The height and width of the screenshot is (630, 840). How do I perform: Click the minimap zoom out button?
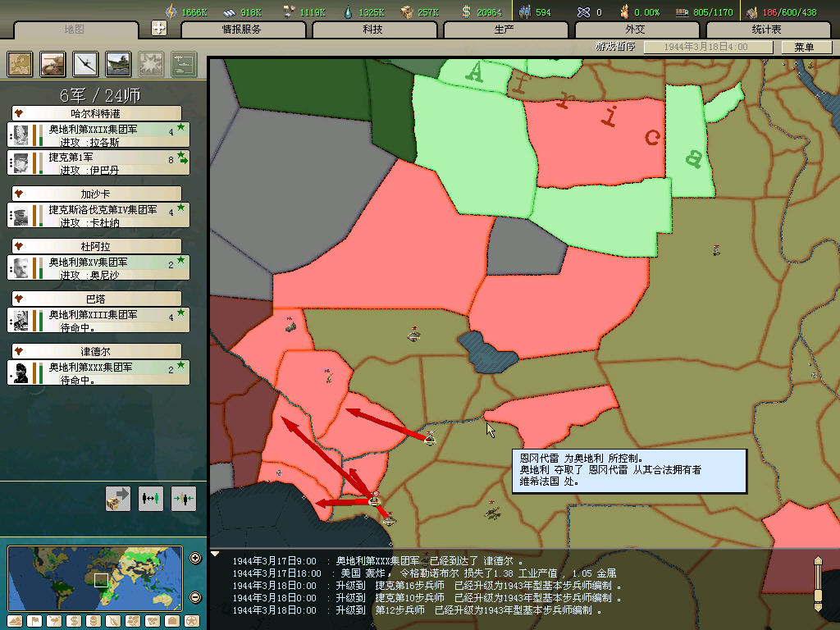pyautogui.click(x=195, y=597)
